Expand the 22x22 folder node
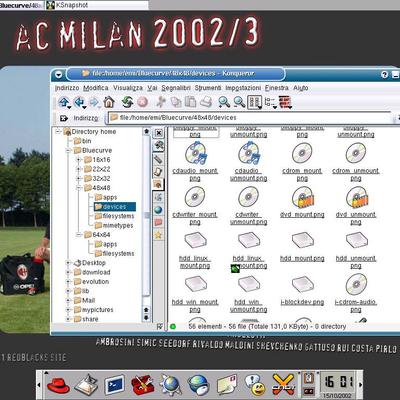 (79, 169)
